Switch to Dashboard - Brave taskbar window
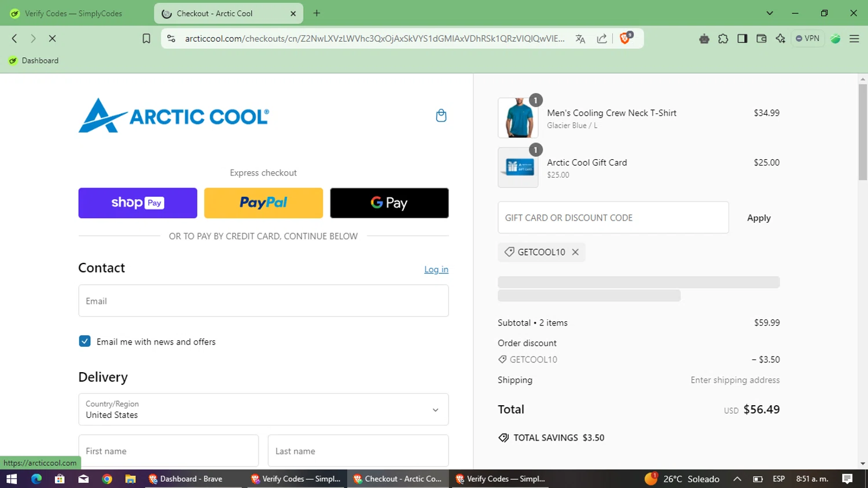This screenshot has height=488, width=868. click(x=194, y=479)
